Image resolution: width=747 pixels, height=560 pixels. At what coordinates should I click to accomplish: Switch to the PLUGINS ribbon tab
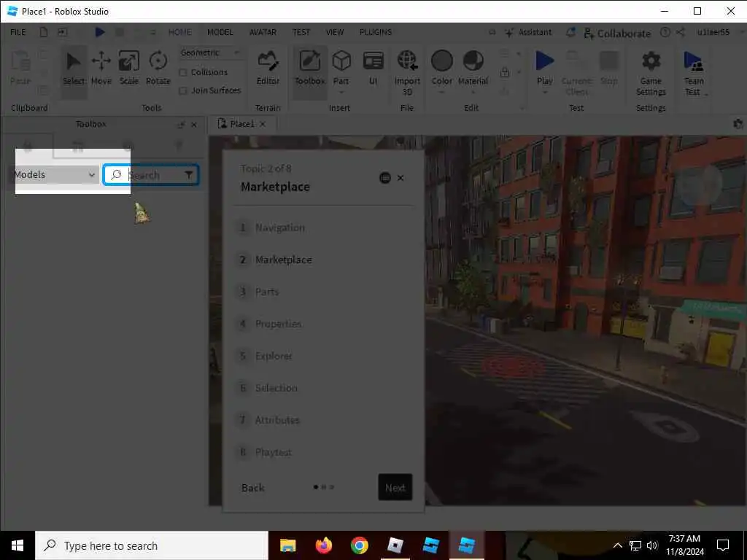tap(376, 32)
